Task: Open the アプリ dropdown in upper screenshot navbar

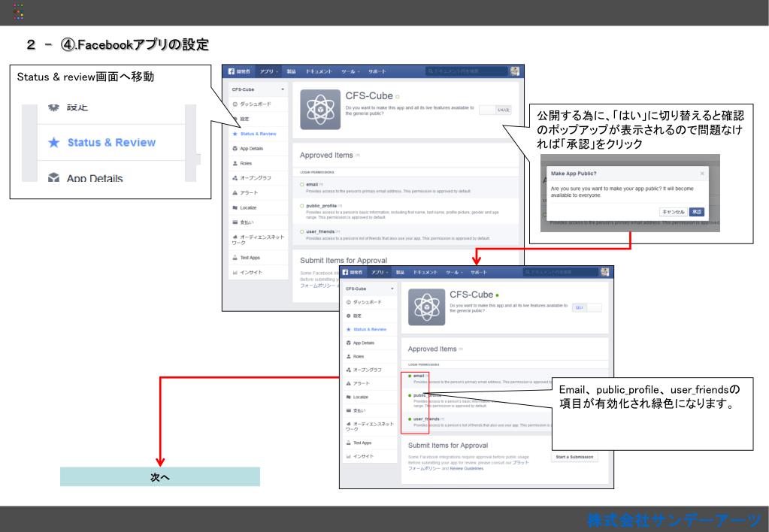Action: tap(269, 71)
